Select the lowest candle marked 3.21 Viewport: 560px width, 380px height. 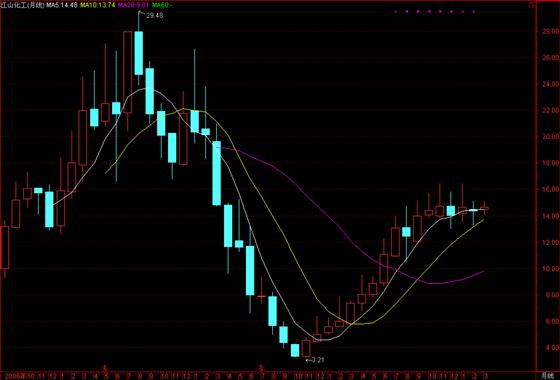tap(306, 348)
